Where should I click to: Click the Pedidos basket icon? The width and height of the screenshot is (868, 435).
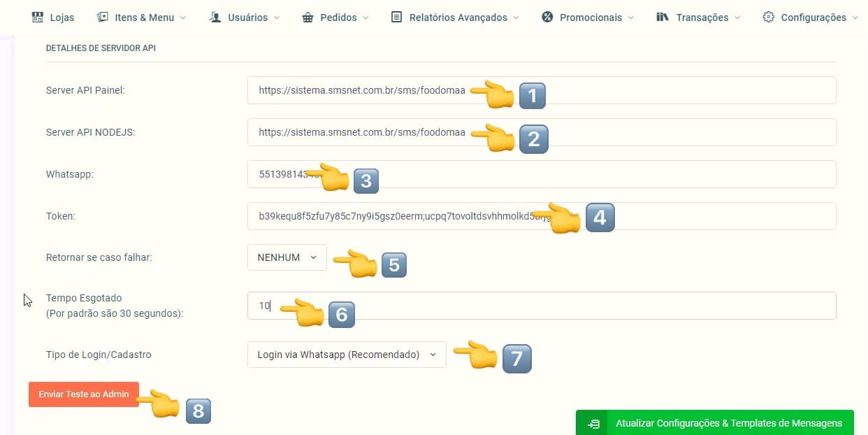[x=308, y=17]
